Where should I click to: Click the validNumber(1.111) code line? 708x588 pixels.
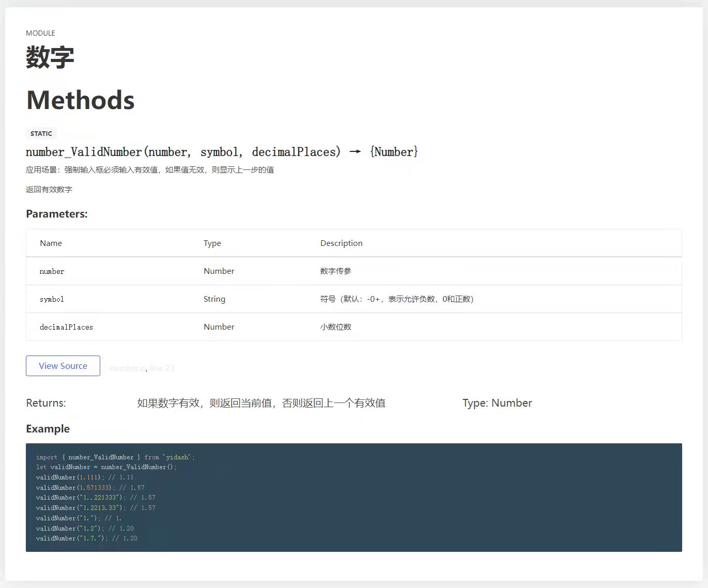tap(85, 477)
